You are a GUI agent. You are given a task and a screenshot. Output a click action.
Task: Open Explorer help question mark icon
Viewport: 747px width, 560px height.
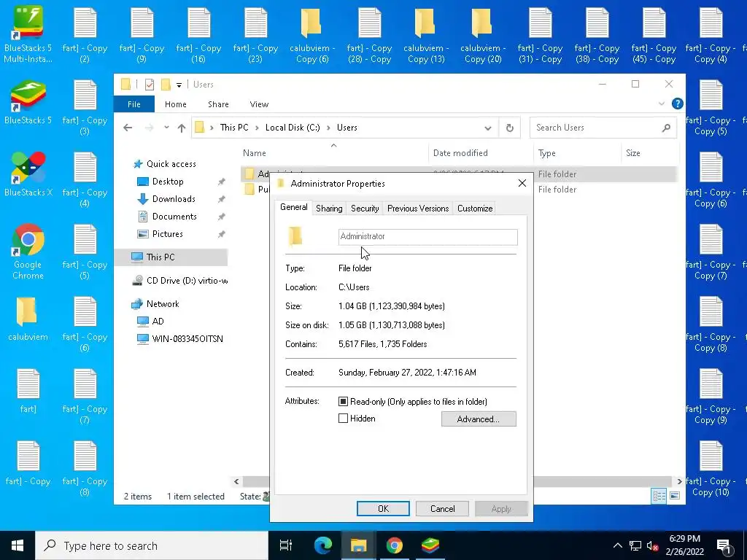click(677, 104)
